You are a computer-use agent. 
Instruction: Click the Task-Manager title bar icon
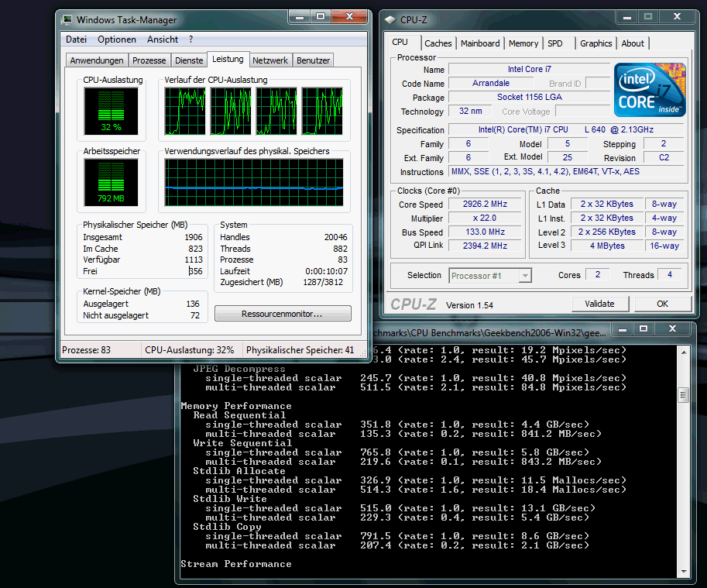(67, 19)
